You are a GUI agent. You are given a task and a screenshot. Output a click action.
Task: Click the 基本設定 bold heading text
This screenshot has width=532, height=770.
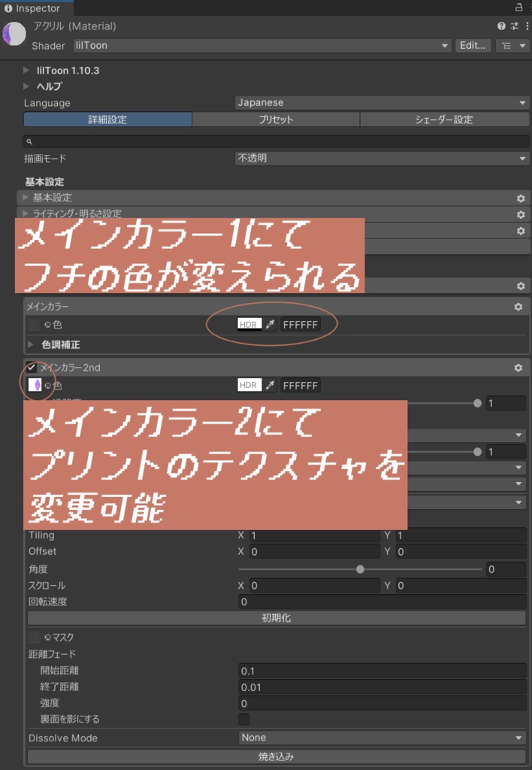point(44,182)
